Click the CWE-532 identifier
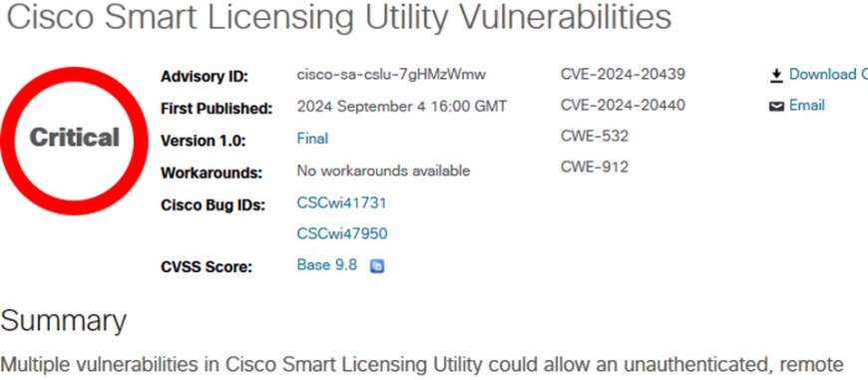This screenshot has height=380, width=868. 595,136
